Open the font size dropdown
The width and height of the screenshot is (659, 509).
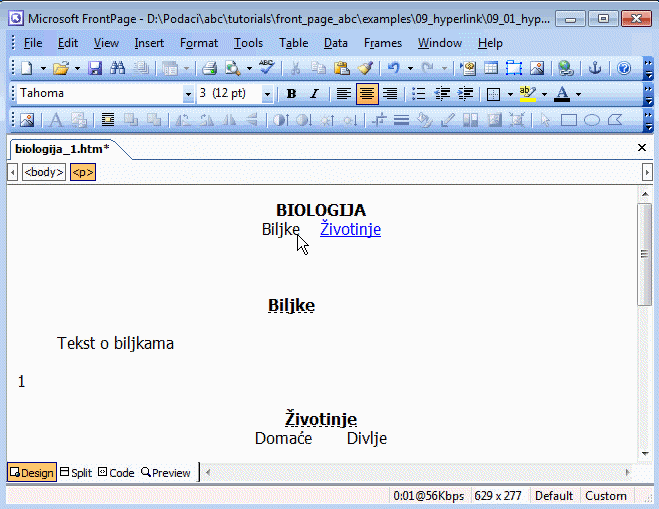(267, 94)
